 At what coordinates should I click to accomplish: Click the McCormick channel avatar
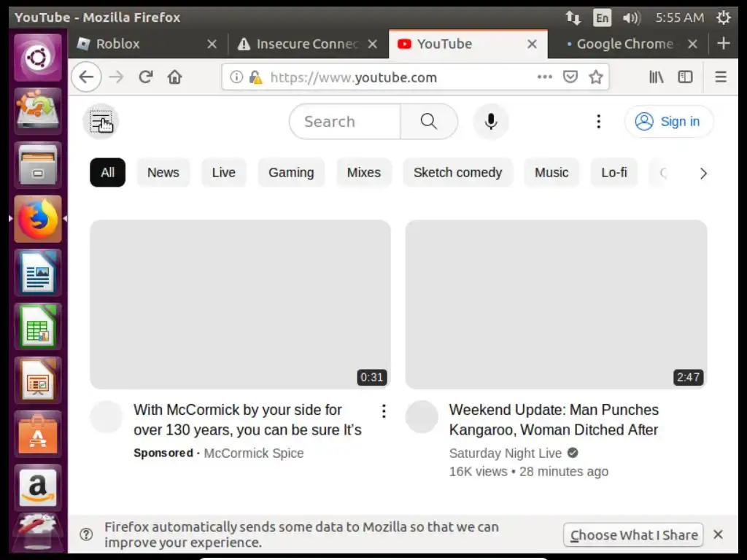pos(107,416)
